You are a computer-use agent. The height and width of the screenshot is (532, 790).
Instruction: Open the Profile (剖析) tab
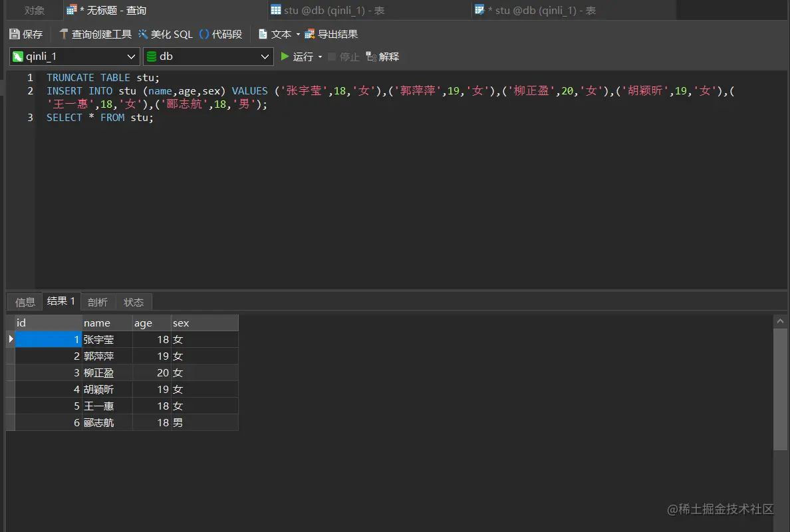click(x=98, y=302)
